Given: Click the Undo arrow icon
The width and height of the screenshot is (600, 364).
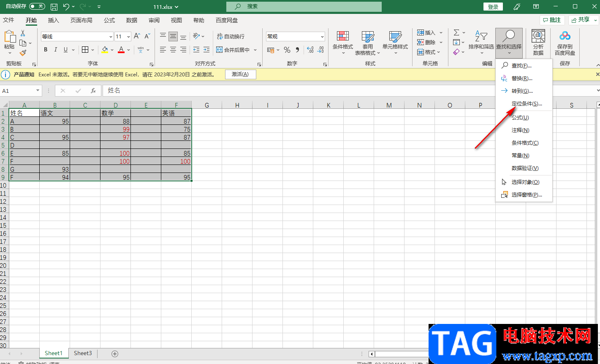Looking at the screenshot, I should (66, 7).
